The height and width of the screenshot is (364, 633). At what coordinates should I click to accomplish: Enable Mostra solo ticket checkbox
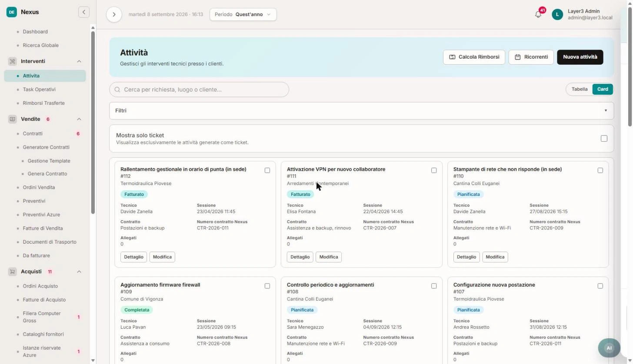tap(604, 139)
